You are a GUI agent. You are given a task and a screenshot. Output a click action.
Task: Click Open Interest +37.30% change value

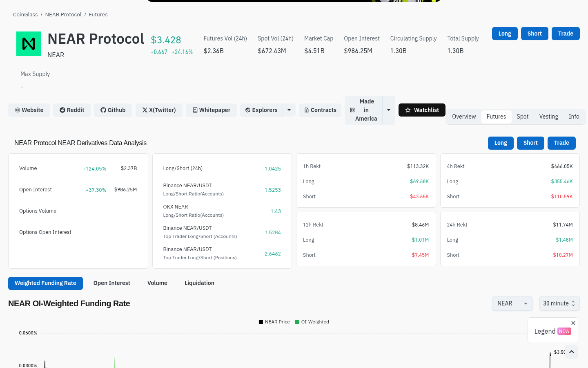pos(96,190)
